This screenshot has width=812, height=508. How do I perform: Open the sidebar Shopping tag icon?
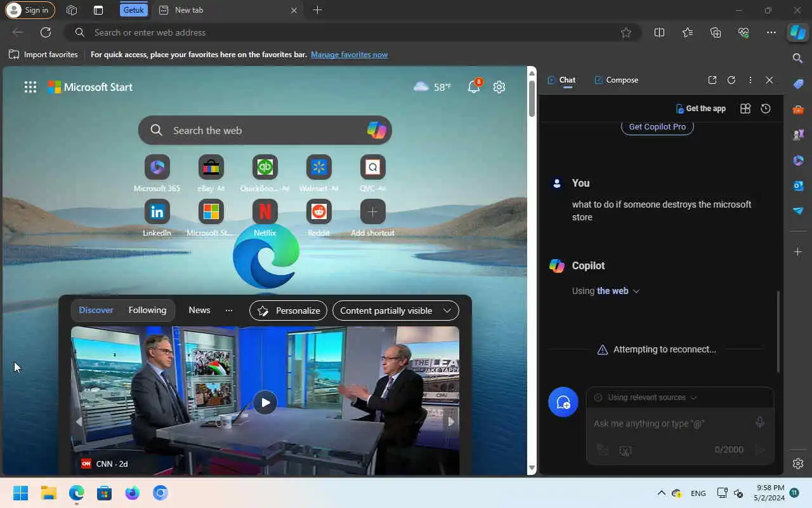click(x=798, y=84)
